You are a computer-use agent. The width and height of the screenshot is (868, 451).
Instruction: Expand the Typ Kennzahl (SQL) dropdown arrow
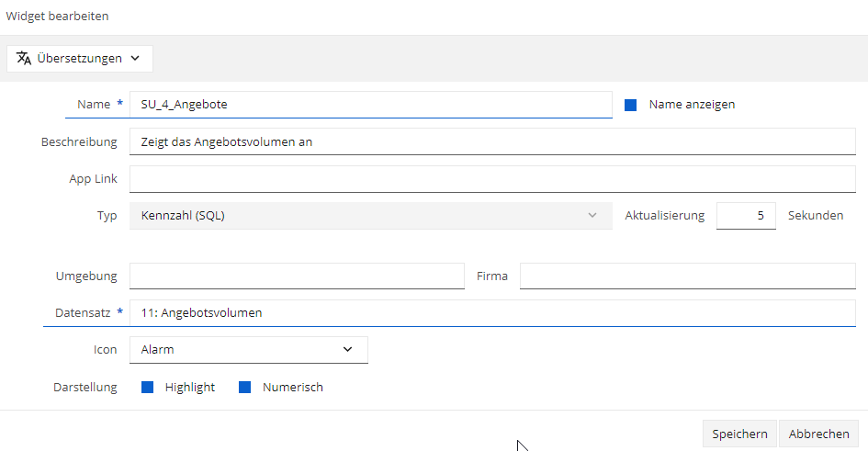click(592, 215)
